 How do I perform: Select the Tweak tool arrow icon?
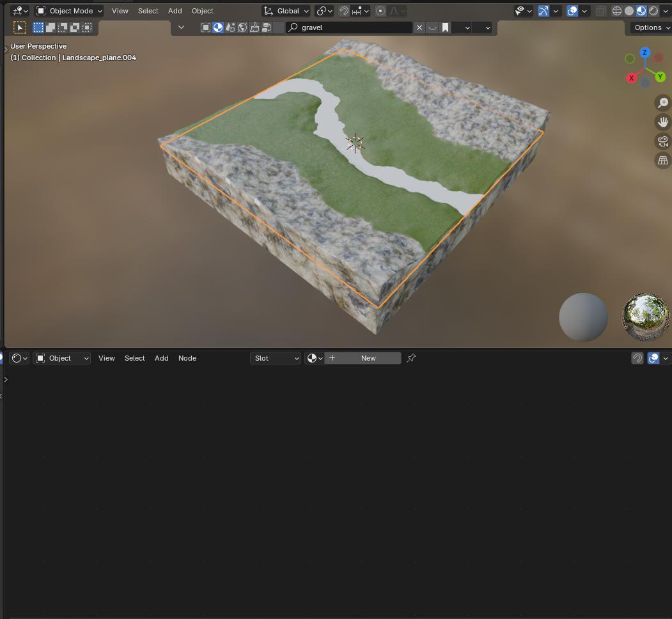(20, 27)
